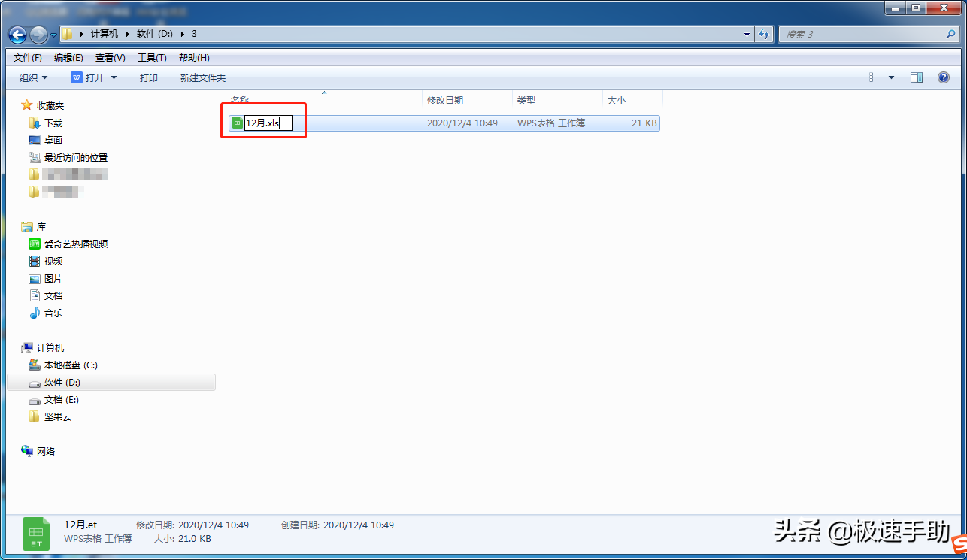Open the 工具(T) menu
Image resolution: width=967 pixels, height=560 pixels.
pyautogui.click(x=151, y=58)
